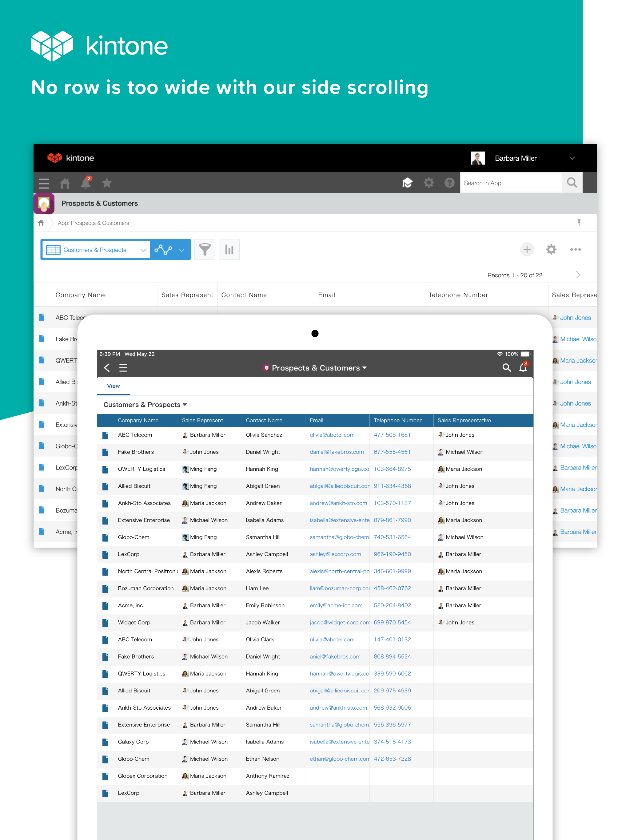The image size is (630, 840).
Task: Tap the tablet back arrow
Action: [x=107, y=368]
